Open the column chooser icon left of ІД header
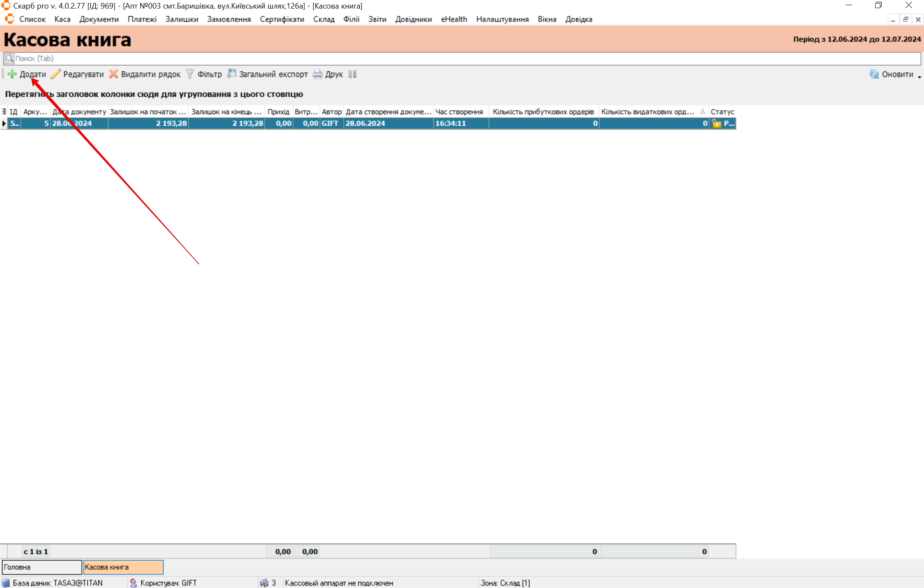This screenshot has width=924, height=588. 4,112
